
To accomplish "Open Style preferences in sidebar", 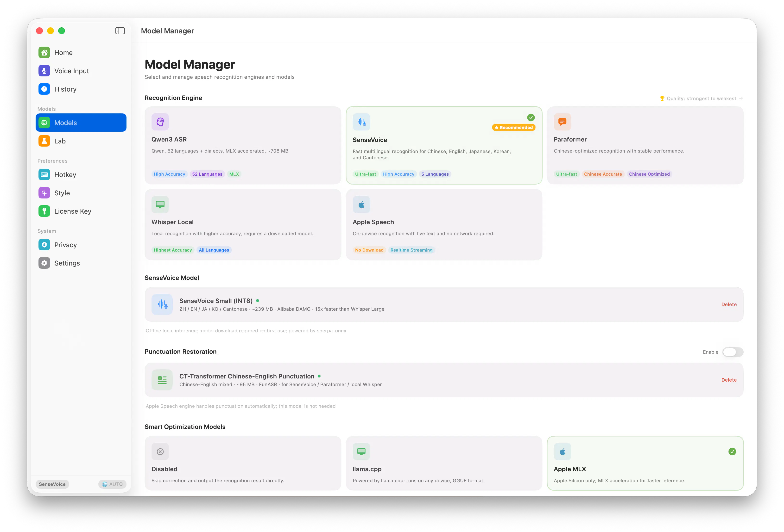I will pyautogui.click(x=81, y=193).
